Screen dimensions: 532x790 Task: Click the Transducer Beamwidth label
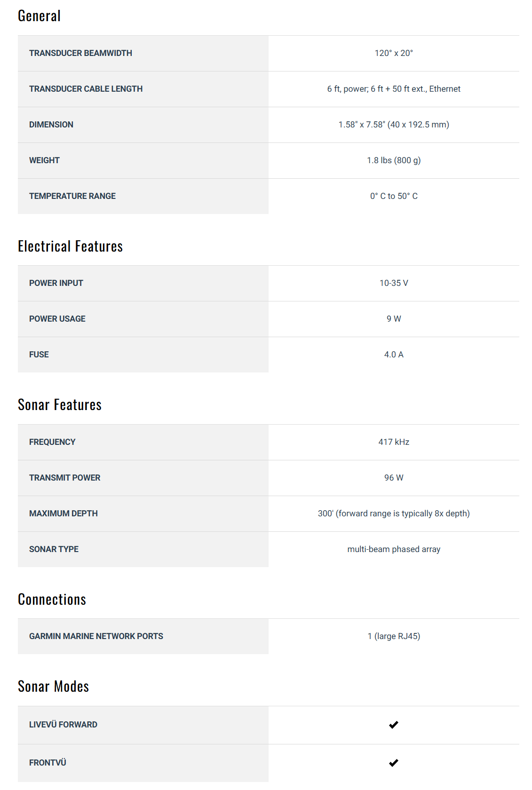click(x=80, y=53)
